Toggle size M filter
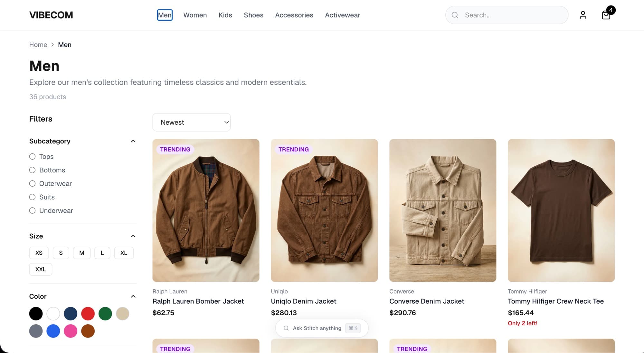This screenshot has width=644, height=353. 82,253
